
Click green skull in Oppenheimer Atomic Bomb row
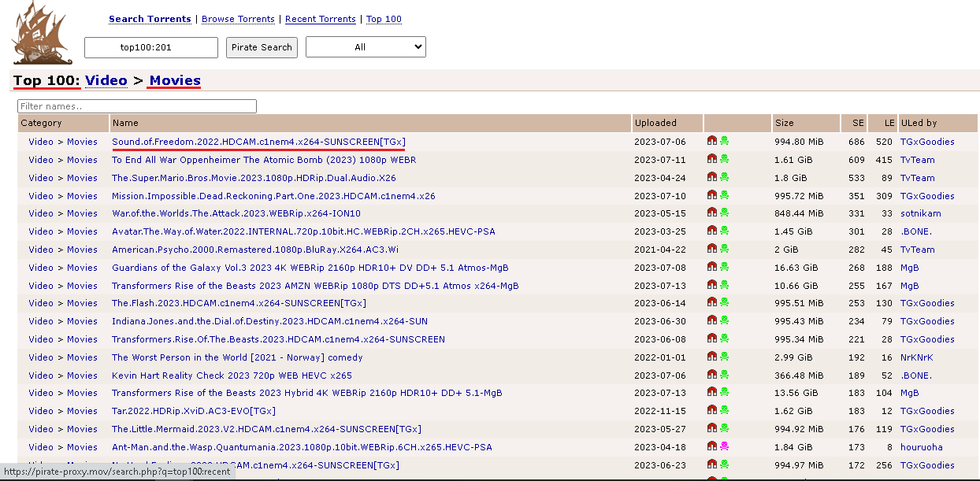(x=724, y=159)
